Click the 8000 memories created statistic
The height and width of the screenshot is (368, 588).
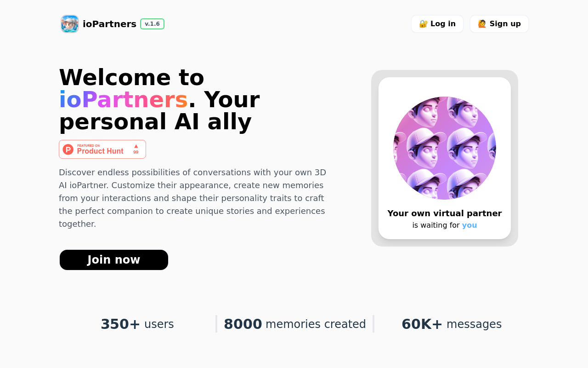click(294, 324)
